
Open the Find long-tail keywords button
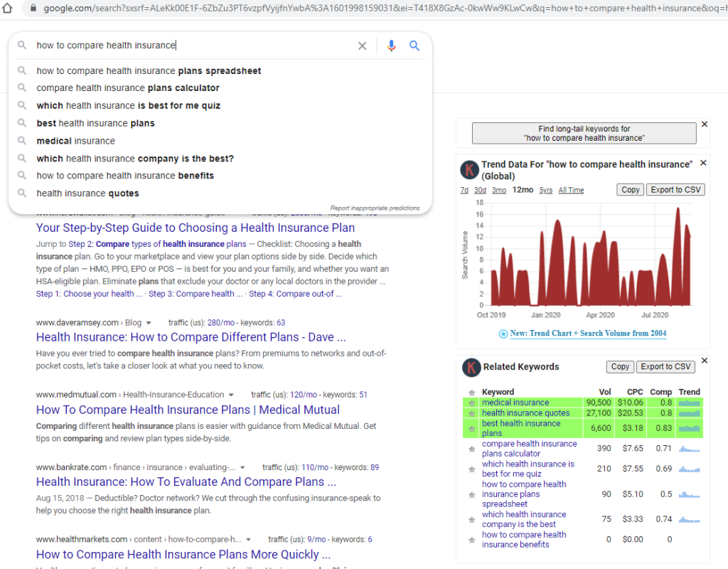pyautogui.click(x=584, y=133)
